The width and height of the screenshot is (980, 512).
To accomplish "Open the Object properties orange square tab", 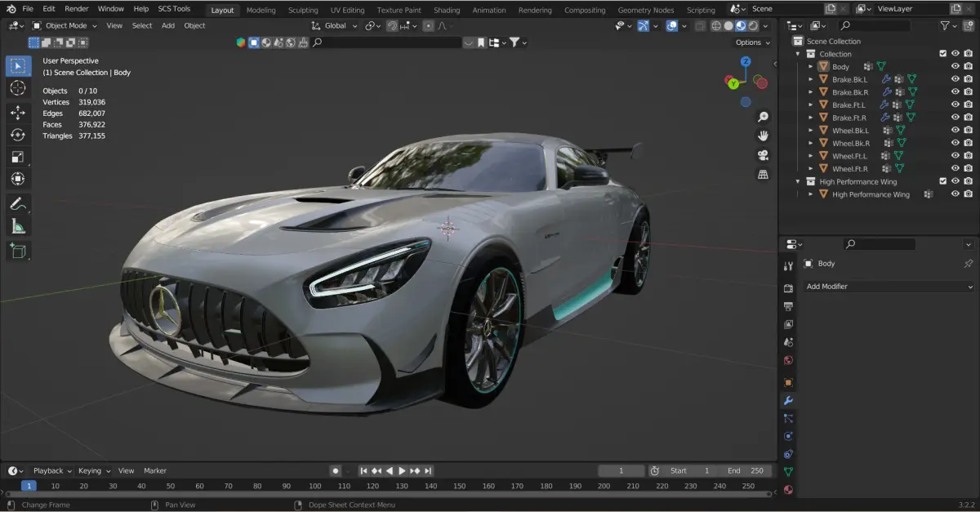I will click(x=788, y=382).
